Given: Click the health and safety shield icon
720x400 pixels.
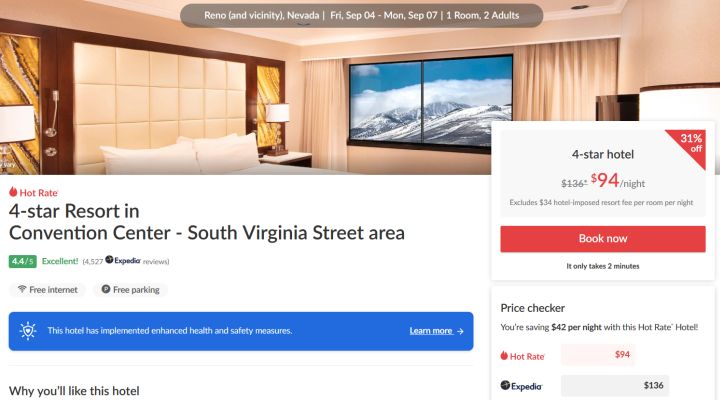Looking at the screenshot, I should (28, 331).
